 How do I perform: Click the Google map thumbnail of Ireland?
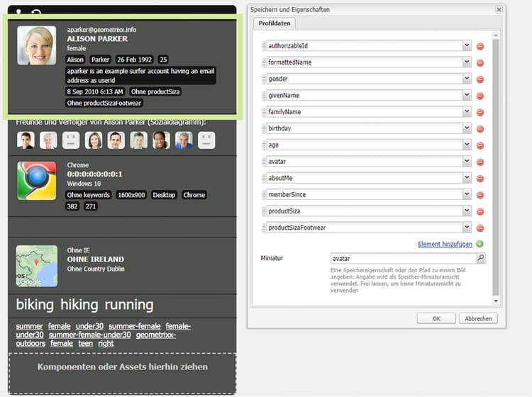click(x=37, y=266)
